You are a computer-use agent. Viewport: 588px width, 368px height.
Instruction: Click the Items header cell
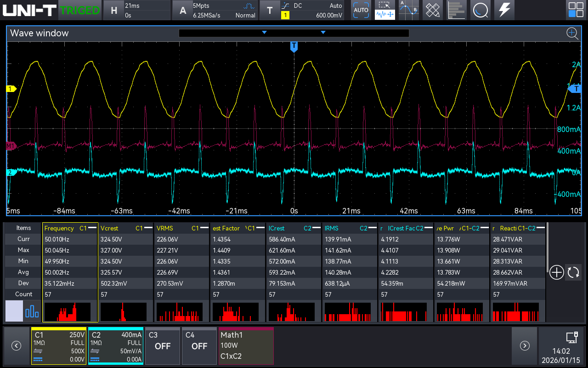click(x=23, y=228)
